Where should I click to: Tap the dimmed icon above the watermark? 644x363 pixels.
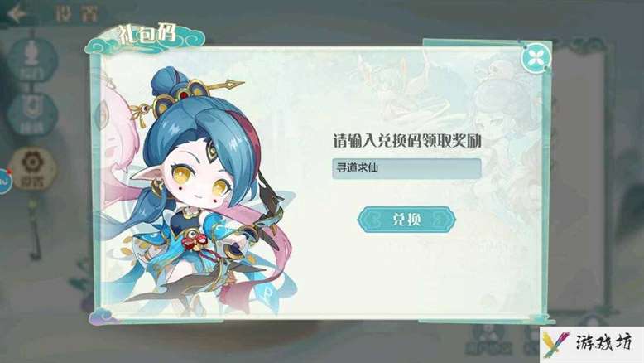tap(591, 321)
